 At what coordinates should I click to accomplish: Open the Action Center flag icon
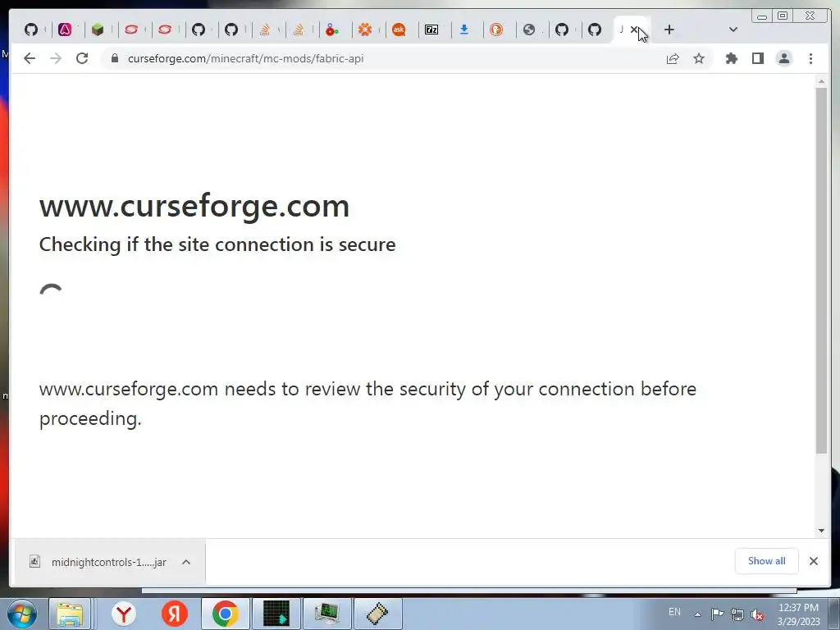pyautogui.click(x=717, y=614)
